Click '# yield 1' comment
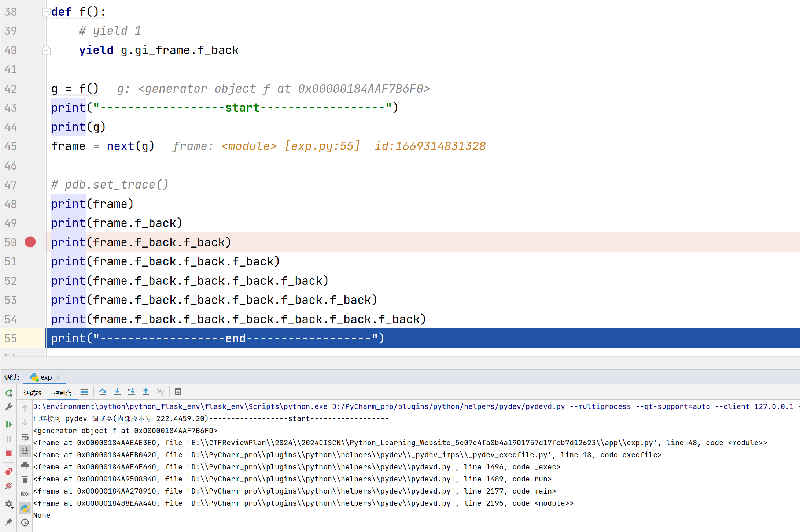The height and width of the screenshot is (532, 800). 110,31
